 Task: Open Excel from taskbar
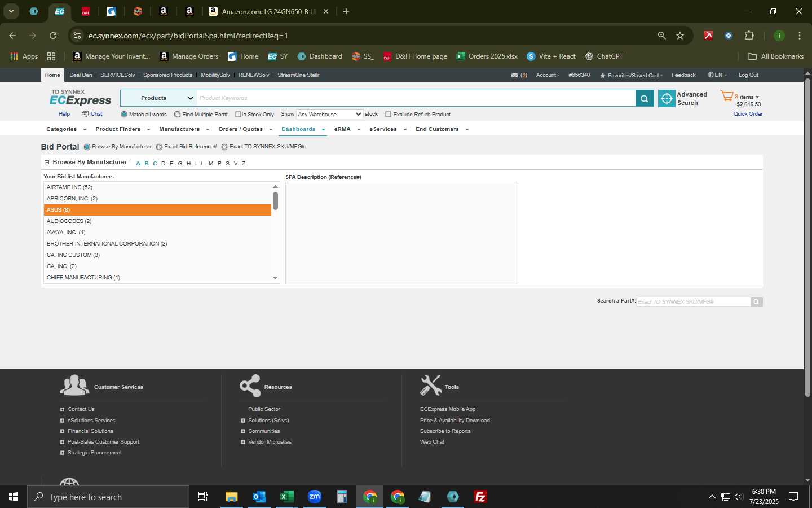[287, 497]
